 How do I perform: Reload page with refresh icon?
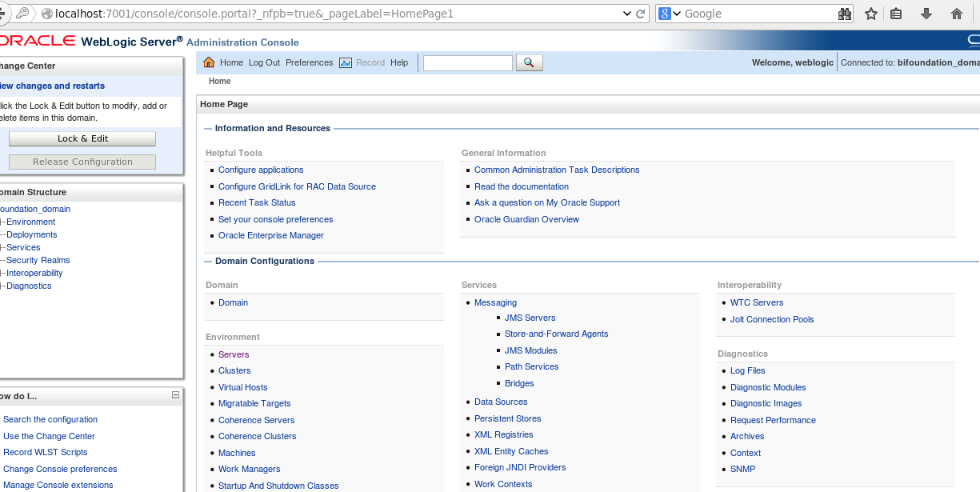point(641,14)
